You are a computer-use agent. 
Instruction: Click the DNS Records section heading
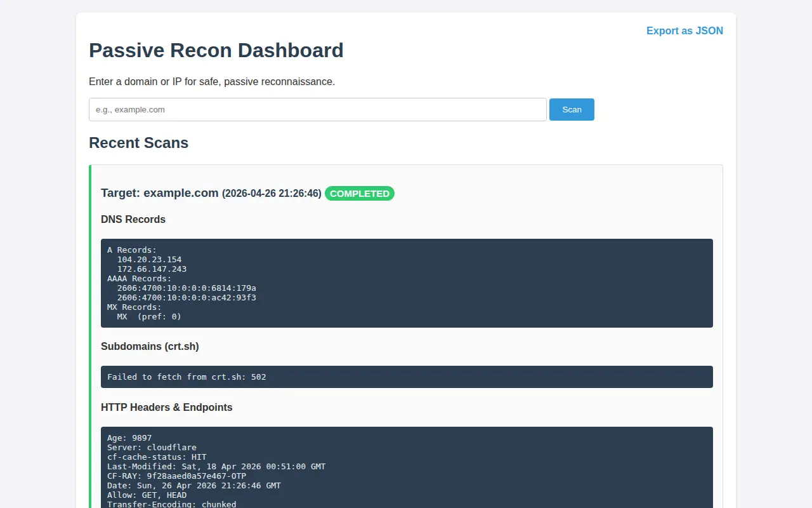133,219
